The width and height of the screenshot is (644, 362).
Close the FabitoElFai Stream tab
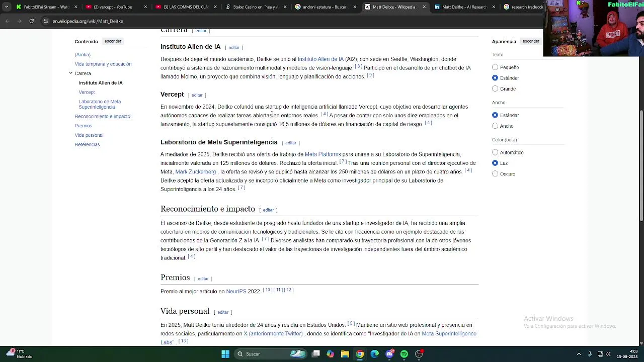[76, 7]
